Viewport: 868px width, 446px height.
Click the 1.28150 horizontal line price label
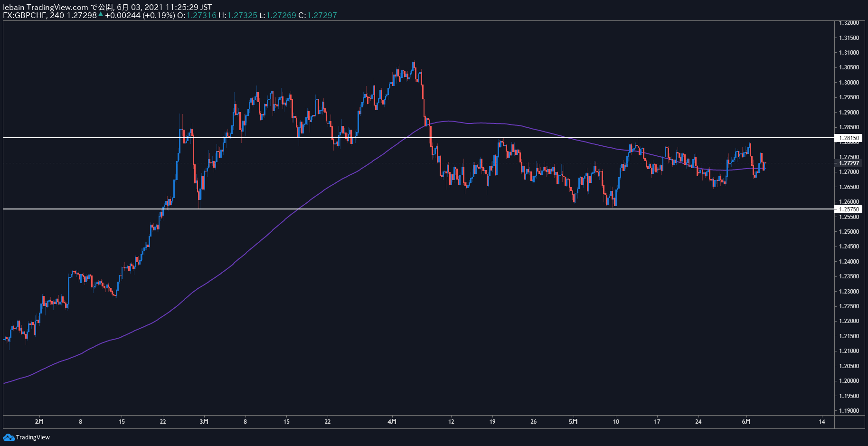click(x=848, y=138)
